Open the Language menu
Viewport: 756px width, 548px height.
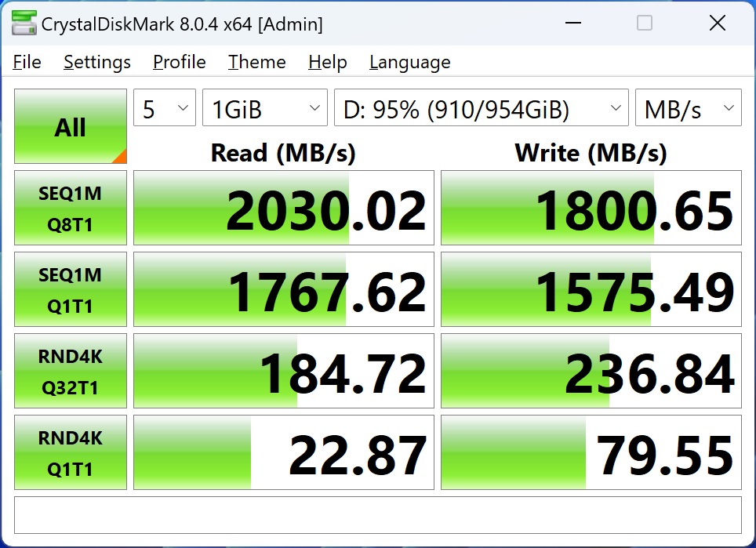pos(410,62)
